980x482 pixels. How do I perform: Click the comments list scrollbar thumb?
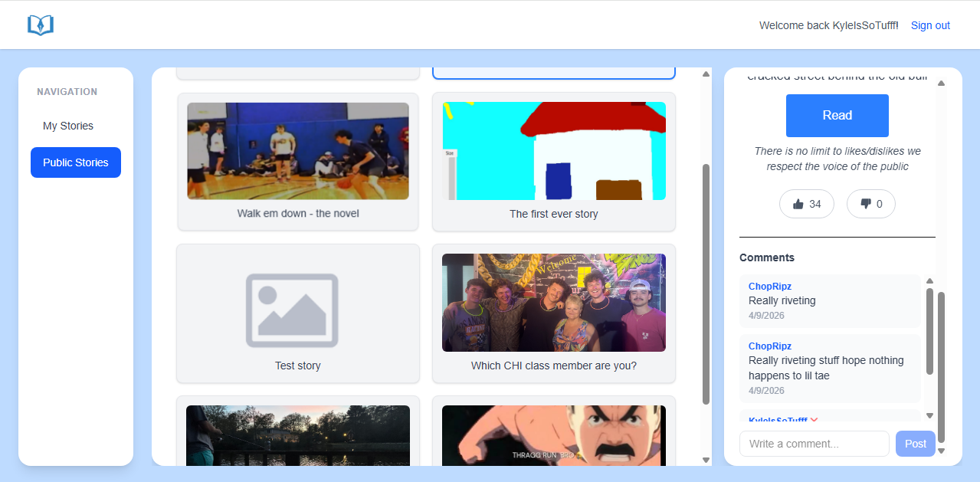(x=930, y=331)
